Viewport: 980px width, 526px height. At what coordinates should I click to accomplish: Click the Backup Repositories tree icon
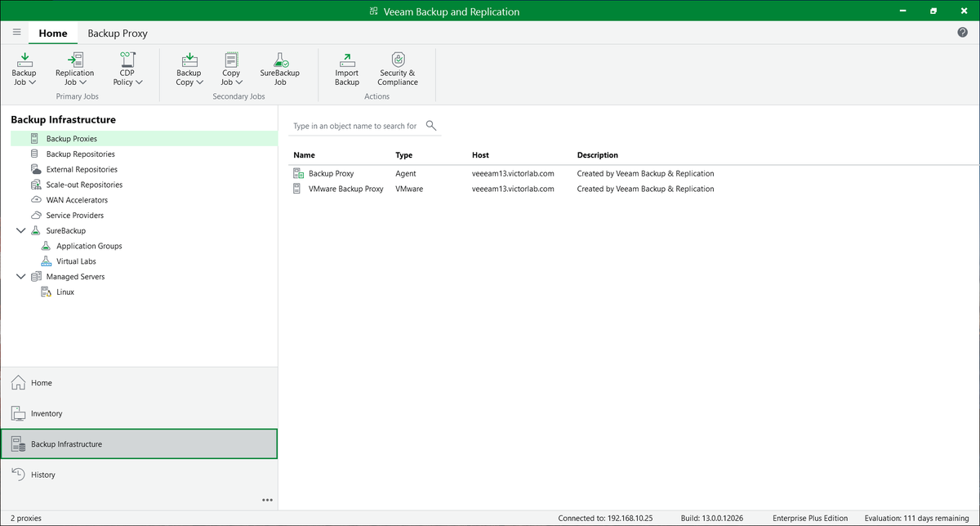tap(34, 154)
